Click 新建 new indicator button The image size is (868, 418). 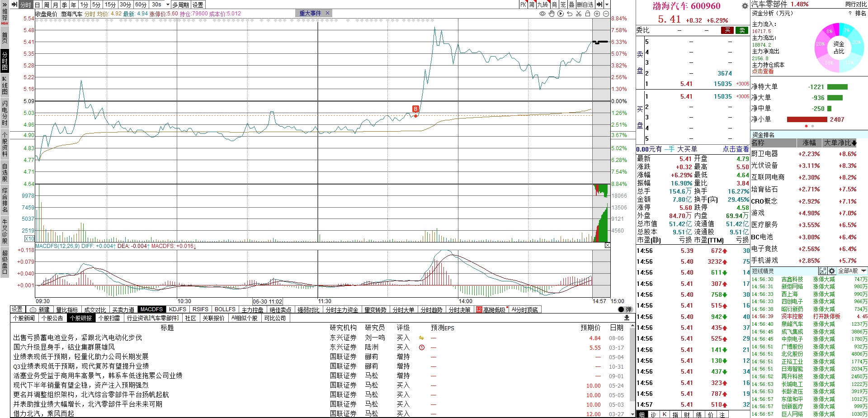click(x=40, y=309)
